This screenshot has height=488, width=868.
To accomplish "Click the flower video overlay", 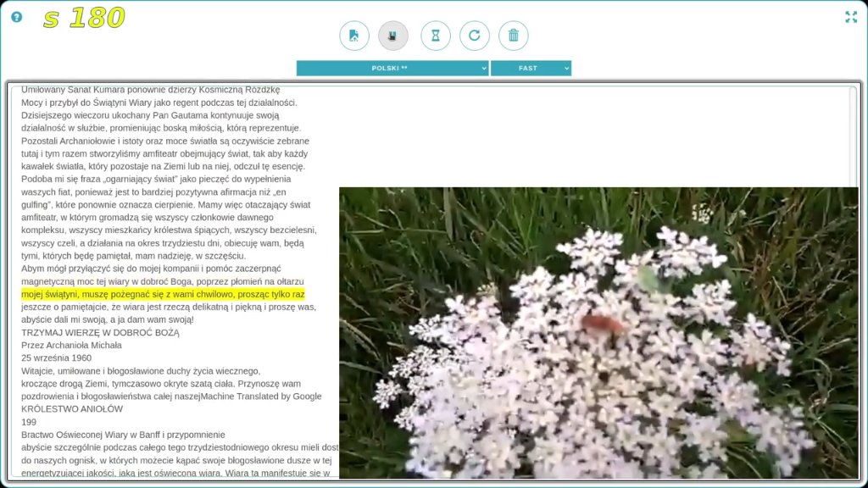I will 598,332.
